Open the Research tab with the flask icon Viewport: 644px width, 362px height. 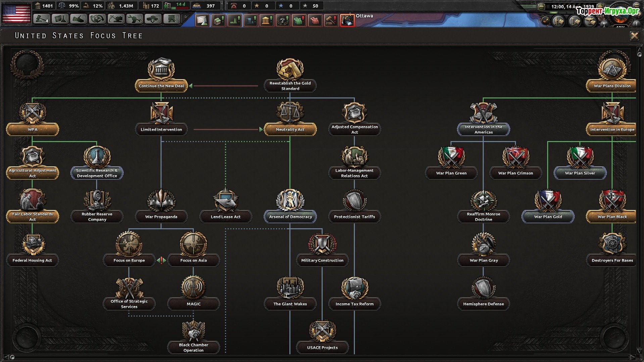(x=60, y=19)
